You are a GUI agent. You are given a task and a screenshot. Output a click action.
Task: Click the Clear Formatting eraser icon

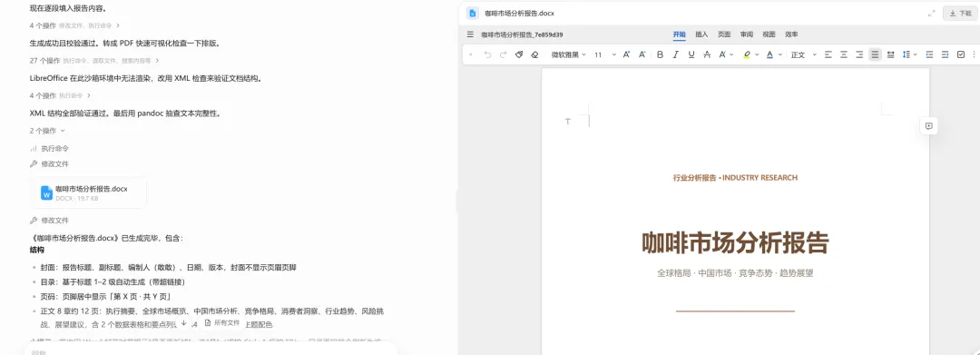pyautogui.click(x=534, y=55)
